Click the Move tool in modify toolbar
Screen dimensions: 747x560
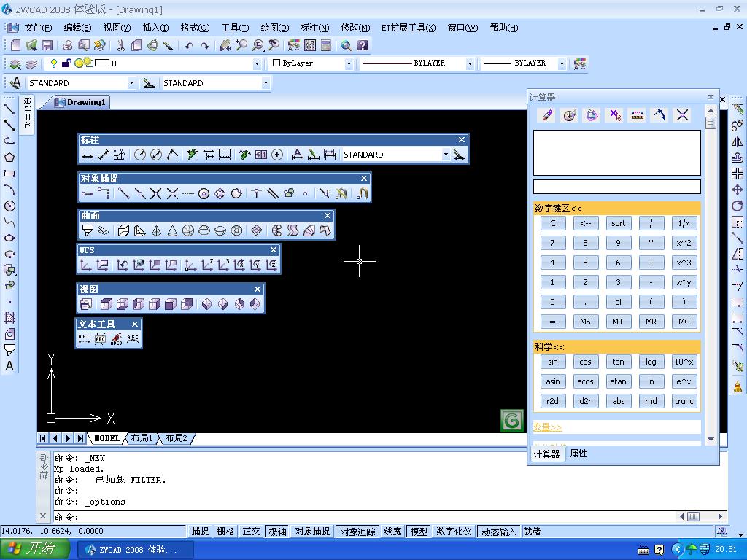point(737,190)
